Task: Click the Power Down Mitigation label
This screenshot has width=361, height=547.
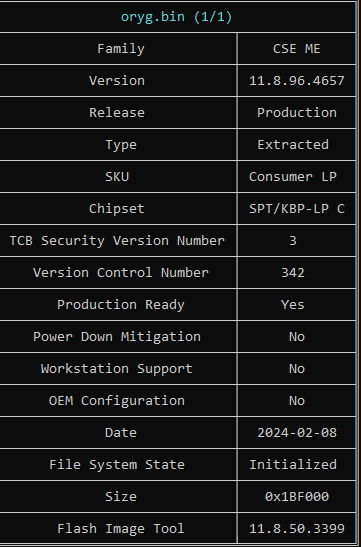Action: point(117,337)
